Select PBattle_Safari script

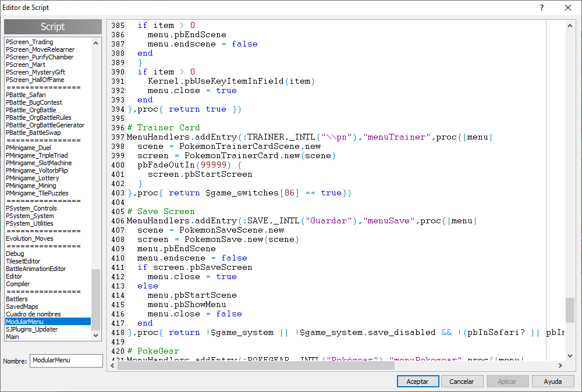pyautogui.click(x=26, y=95)
